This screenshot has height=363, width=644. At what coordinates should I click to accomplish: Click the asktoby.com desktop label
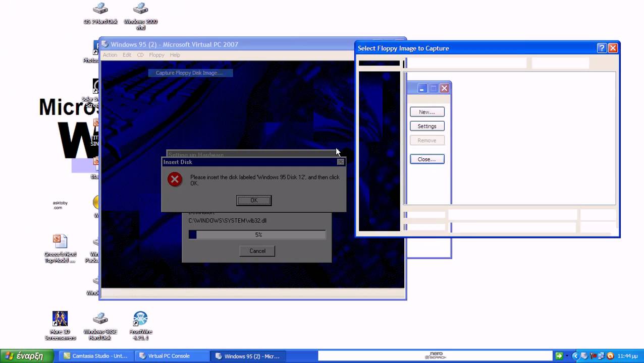[x=60, y=205]
